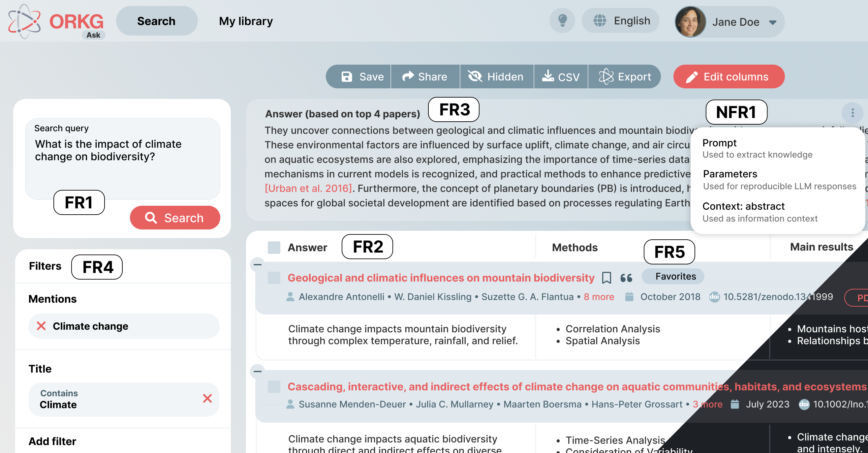Download results as CSV
The width and height of the screenshot is (868, 453).
[x=561, y=77]
